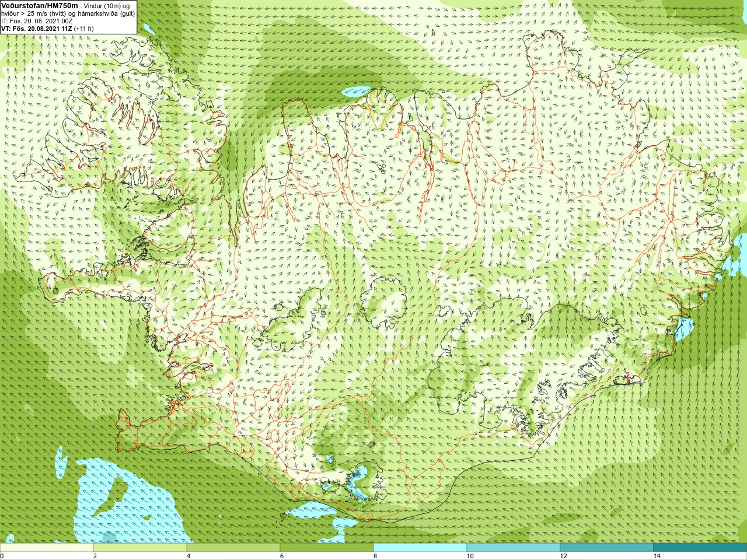747x560 pixels.
Task: Select the dark green 6–8 color bar segment
Action: pos(327,548)
